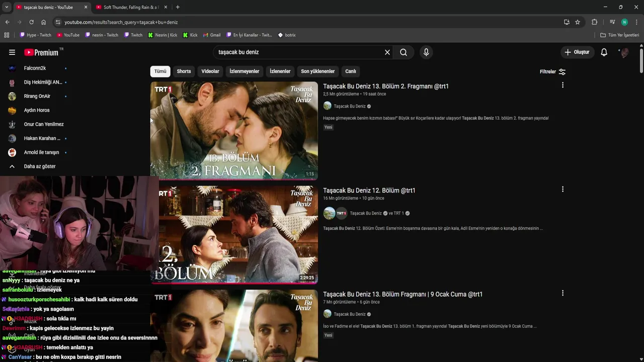Click the page vertical scrollbar

click(641, 60)
